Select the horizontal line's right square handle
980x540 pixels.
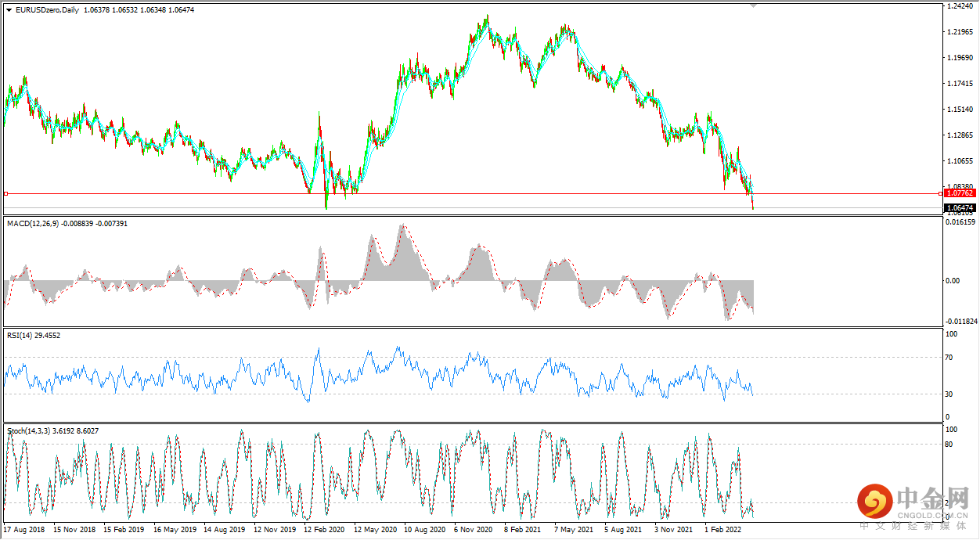[x=940, y=193]
